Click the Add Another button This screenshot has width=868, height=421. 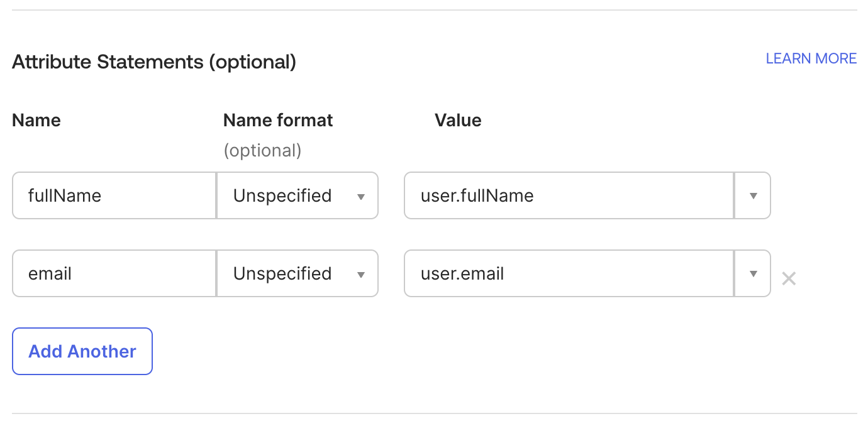click(x=82, y=351)
